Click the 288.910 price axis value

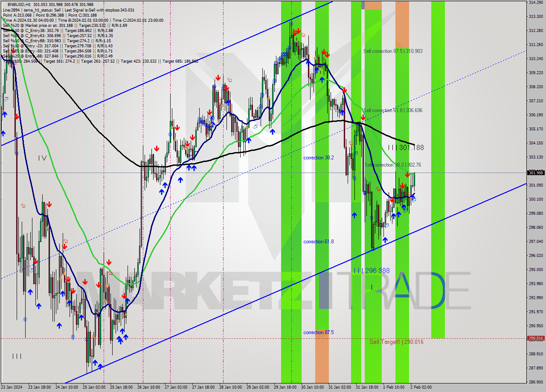(x=536, y=354)
